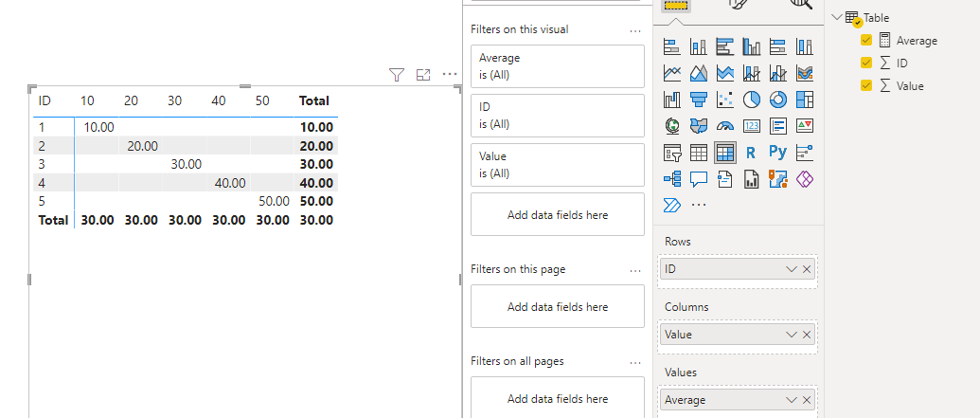The image size is (980, 418).
Task: Select the Waterfall chart visual
Action: click(672, 100)
